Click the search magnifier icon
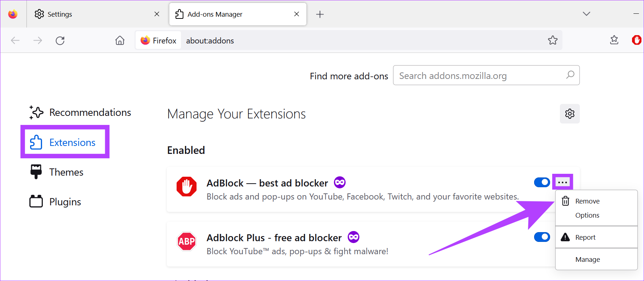Screen dimensions: 644x281 (570, 75)
